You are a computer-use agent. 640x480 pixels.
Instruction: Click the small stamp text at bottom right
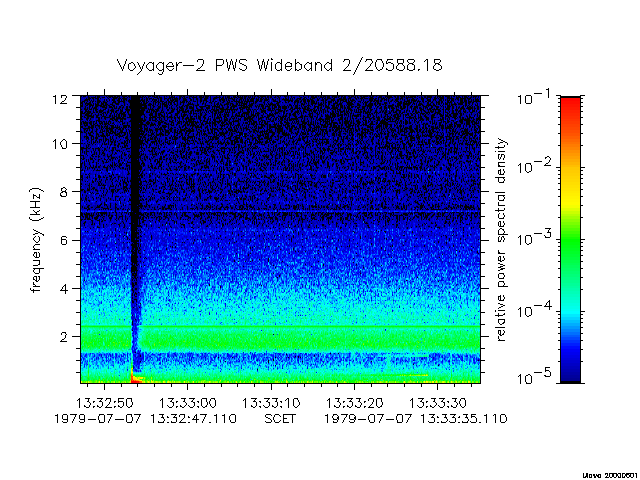[x=610, y=475]
